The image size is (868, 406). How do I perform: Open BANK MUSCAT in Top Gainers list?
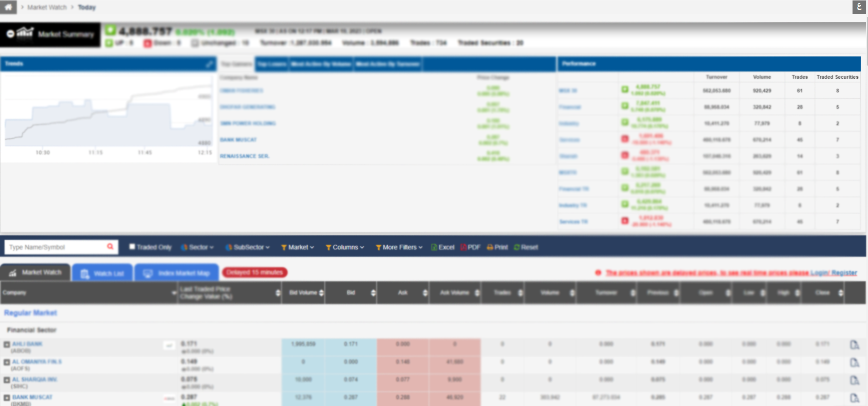(239, 140)
